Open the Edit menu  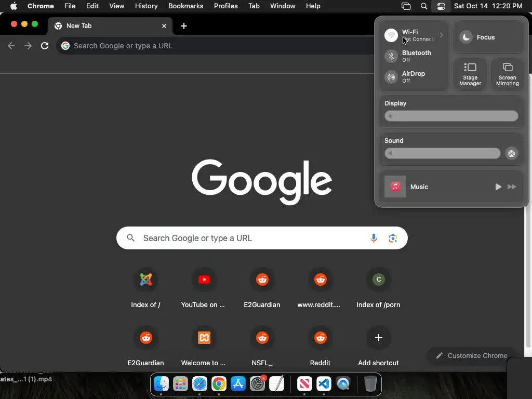[x=92, y=6]
